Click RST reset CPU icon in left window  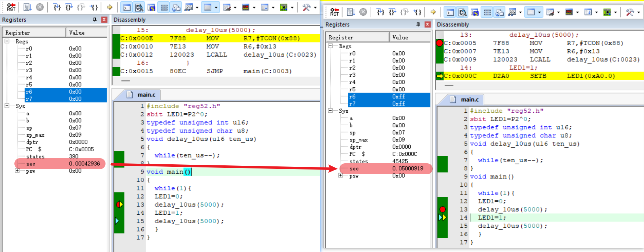point(11,7)
